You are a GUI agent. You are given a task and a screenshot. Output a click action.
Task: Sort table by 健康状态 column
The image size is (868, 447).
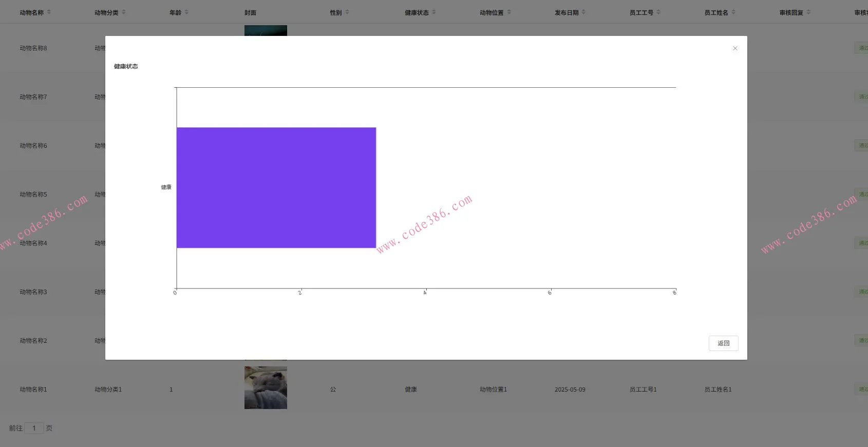coord(434,12)
